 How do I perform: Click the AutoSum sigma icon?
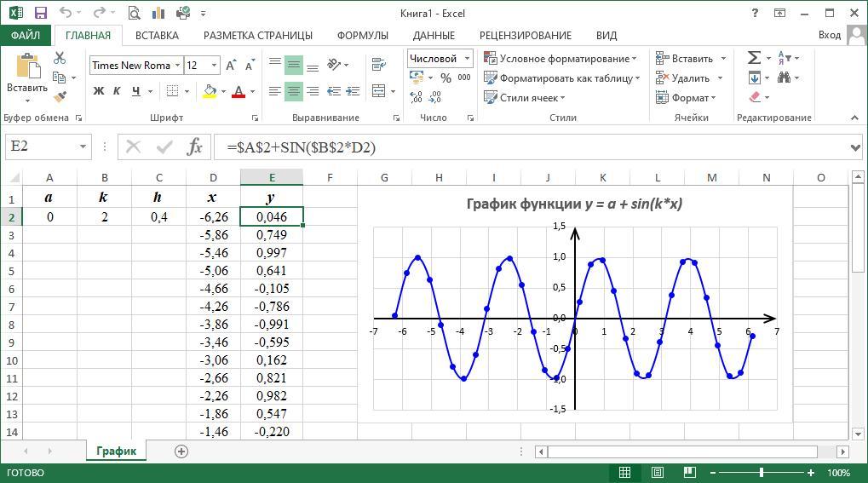[x=753, y=58]
